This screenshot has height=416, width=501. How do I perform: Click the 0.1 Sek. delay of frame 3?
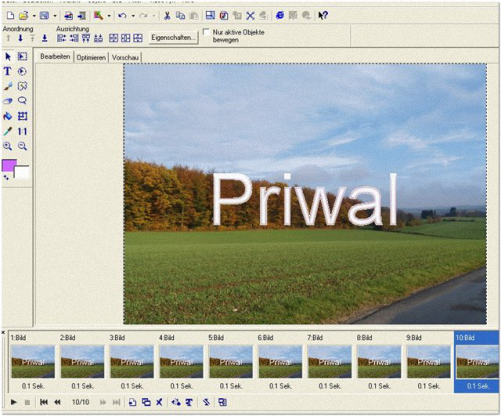pos(132,386)
